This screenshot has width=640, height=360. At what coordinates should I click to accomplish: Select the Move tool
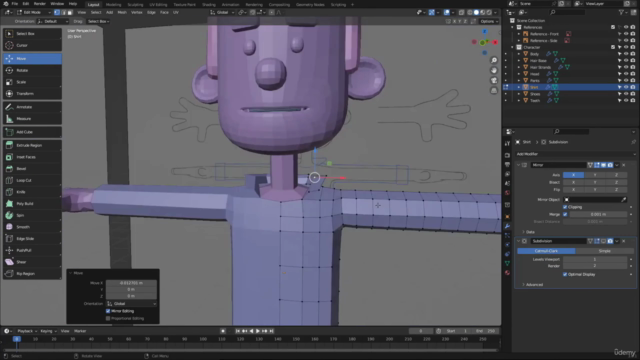coord(32,58)
